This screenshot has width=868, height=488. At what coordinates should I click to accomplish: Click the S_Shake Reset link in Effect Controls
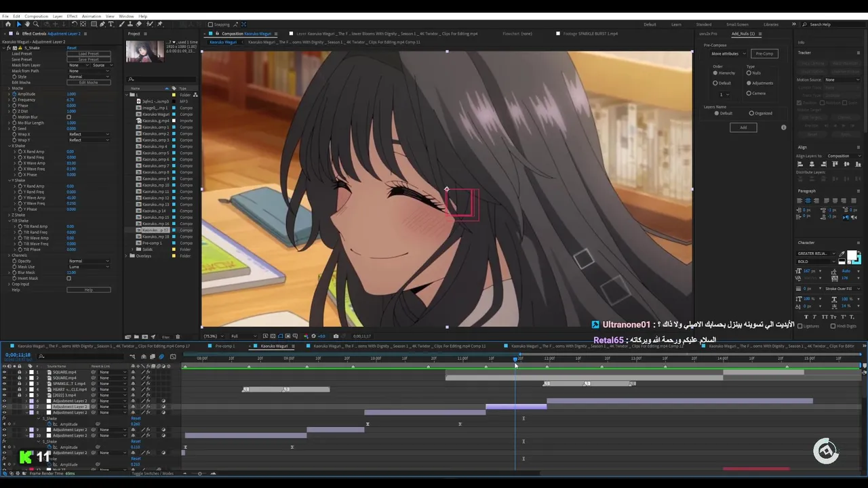click(72, 48)
